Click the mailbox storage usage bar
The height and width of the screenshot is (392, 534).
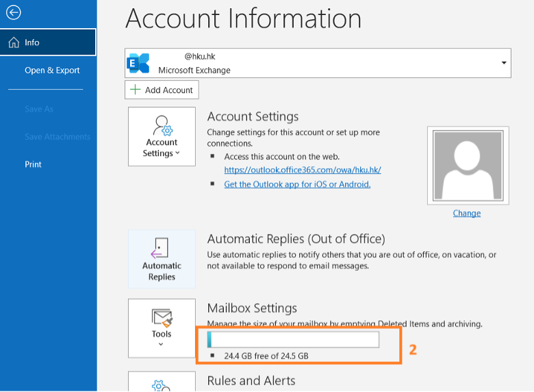tap(293, 339)
